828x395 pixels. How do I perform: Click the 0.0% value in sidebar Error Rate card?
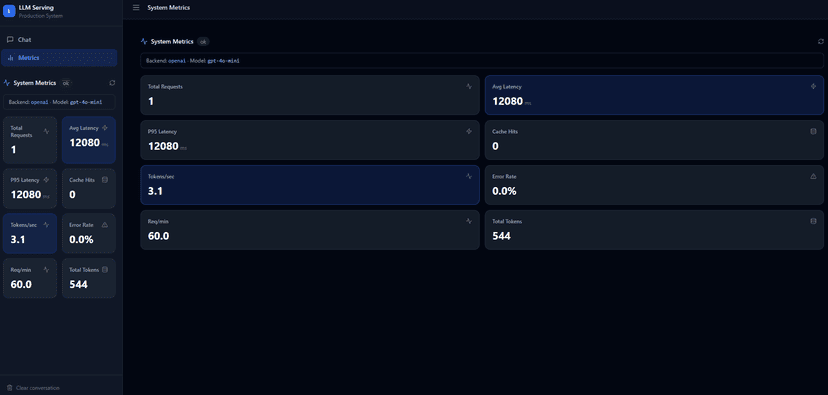pyautogui.click(x=81, y=240)
